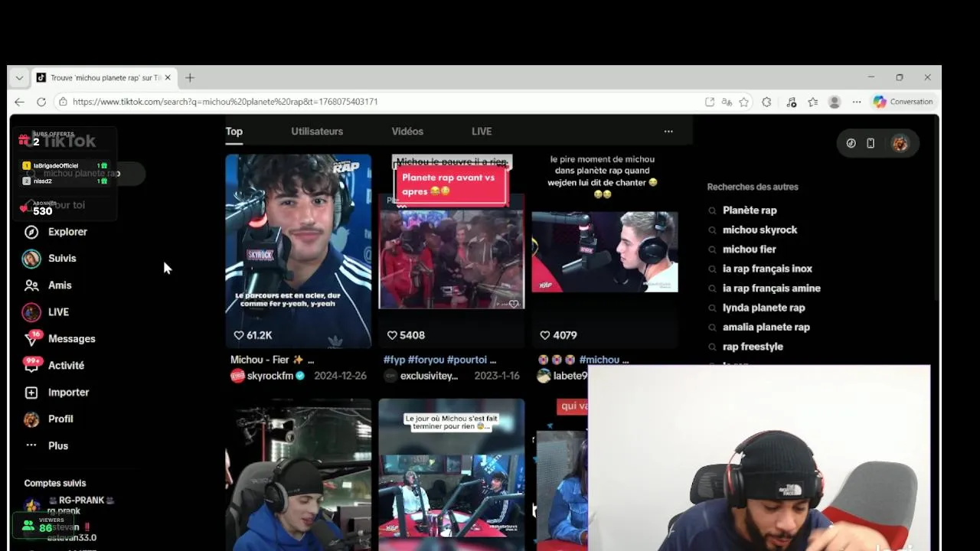This screenshot has height=551, width=980.
Task: Open the three-dots menu beside LIVE tab
Action: 668,132
